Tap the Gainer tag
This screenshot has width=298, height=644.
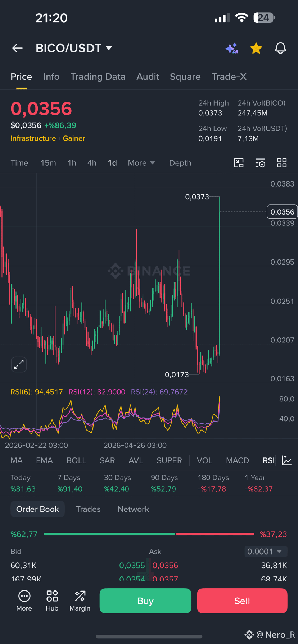[74, 138]
